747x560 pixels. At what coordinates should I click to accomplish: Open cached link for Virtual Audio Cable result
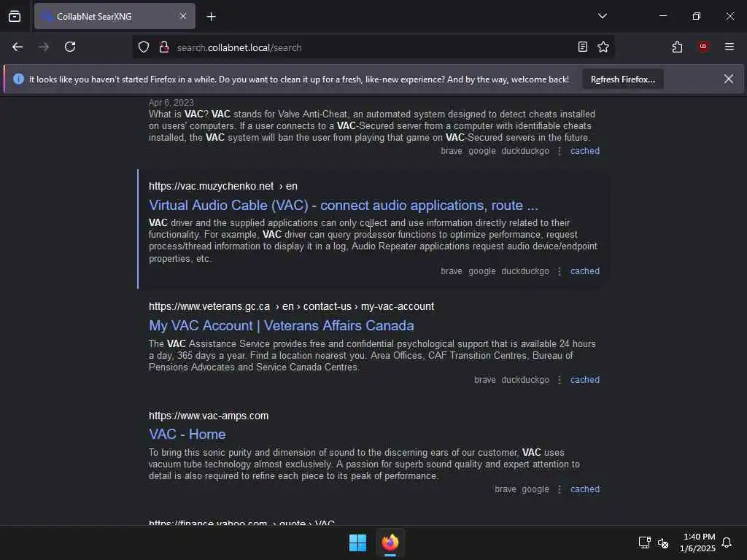coord(585,271)
